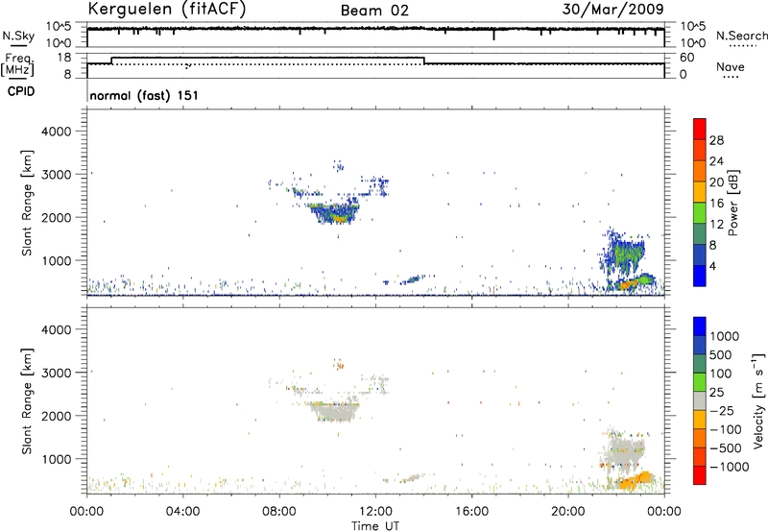Click the 1000 tick on Velocity colorbar

[x=725, y=336]
